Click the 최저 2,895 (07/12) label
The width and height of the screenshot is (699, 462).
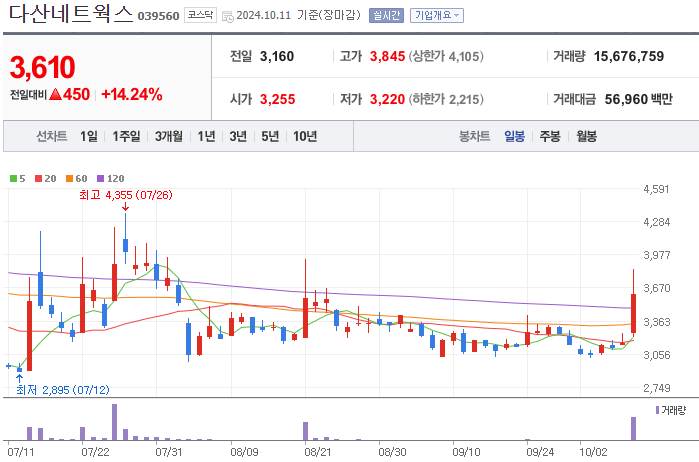tap(63, 390)
